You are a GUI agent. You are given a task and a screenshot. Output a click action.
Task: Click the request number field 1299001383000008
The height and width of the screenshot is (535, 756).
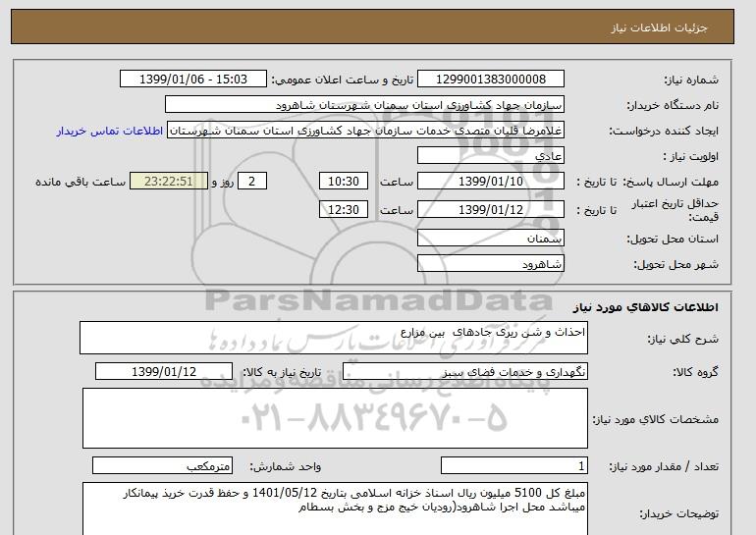490,80
